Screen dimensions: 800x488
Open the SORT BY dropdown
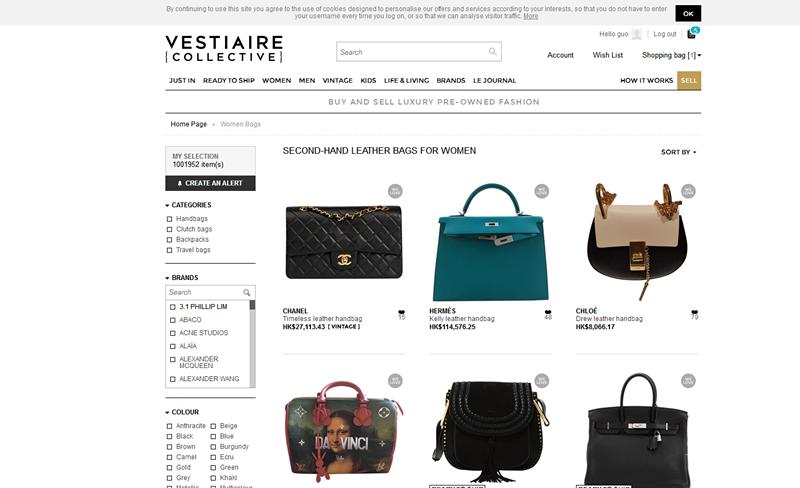(x=679, y=152)
